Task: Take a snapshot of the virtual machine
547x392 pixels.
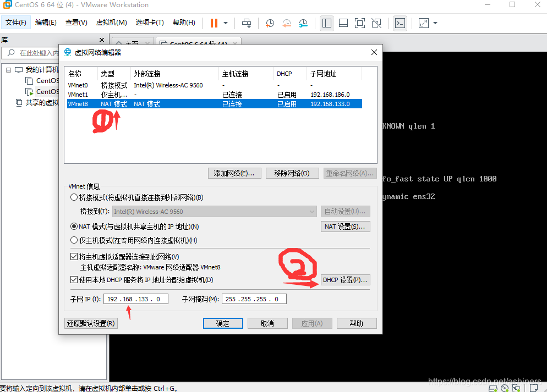Action: [270, 23]
